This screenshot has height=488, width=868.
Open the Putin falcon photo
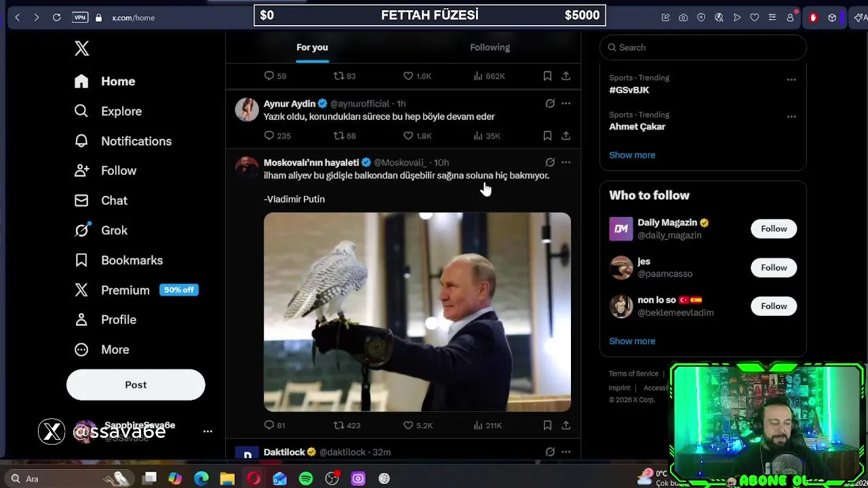pos(417,312)
